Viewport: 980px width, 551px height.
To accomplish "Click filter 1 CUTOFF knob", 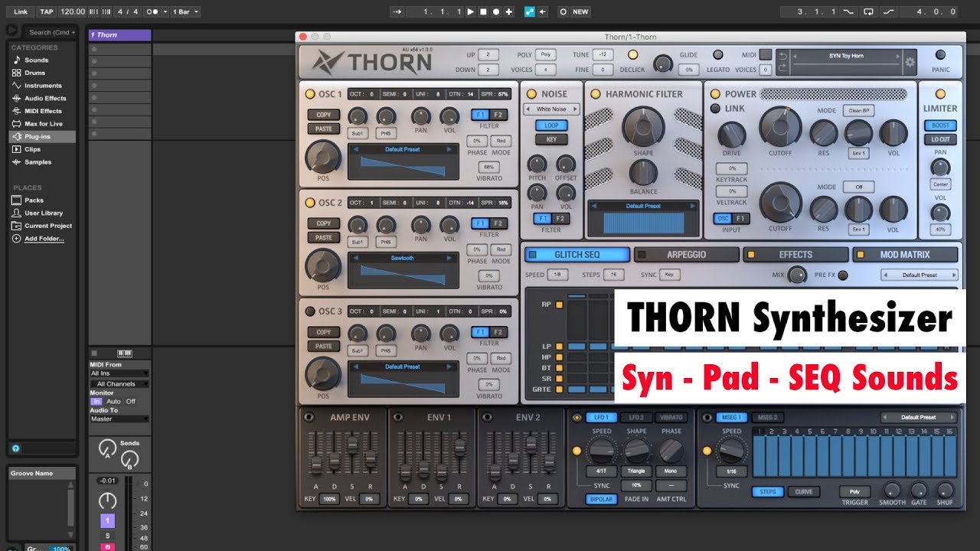I will (x=780, y=127).
